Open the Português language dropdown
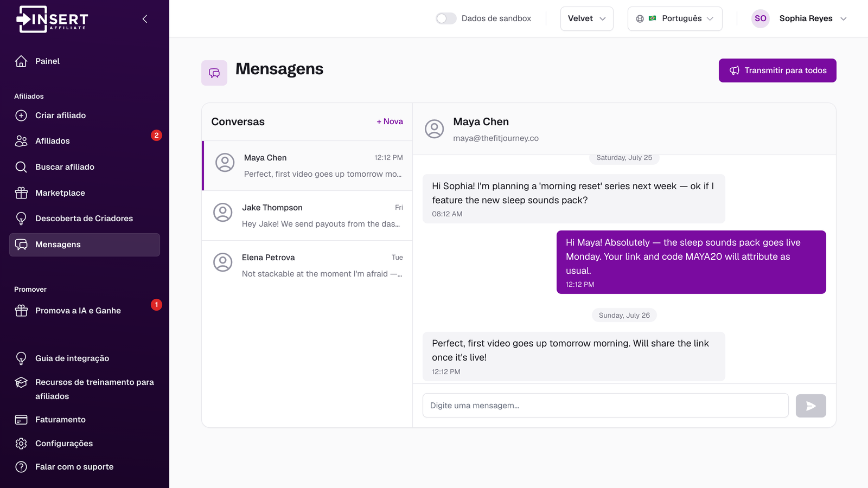The height and width of the screenshot is (488, 868). (x=675, y=18)
